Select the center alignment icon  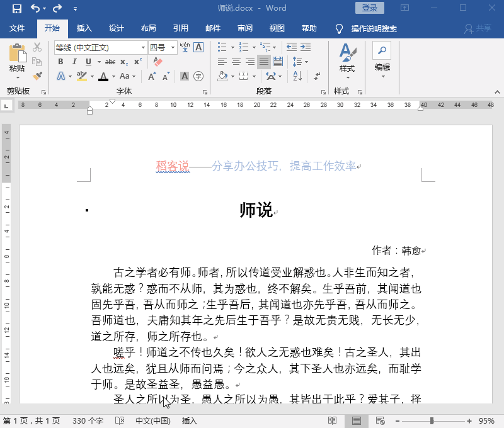(235, 61)
